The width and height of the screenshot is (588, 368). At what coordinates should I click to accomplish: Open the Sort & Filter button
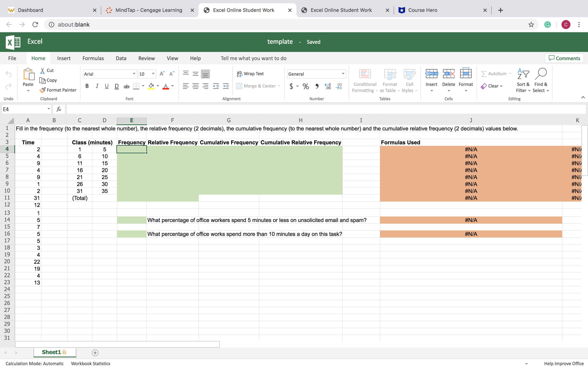tap(523, 80)
